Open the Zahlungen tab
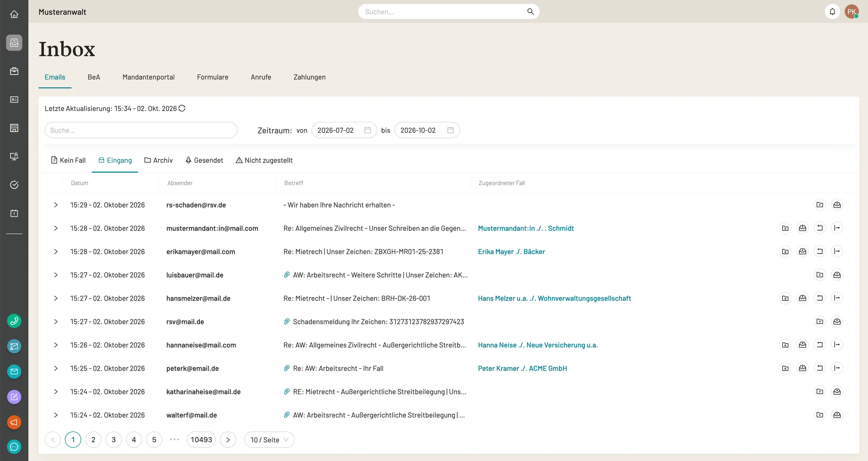 click(x=309, y=77)
